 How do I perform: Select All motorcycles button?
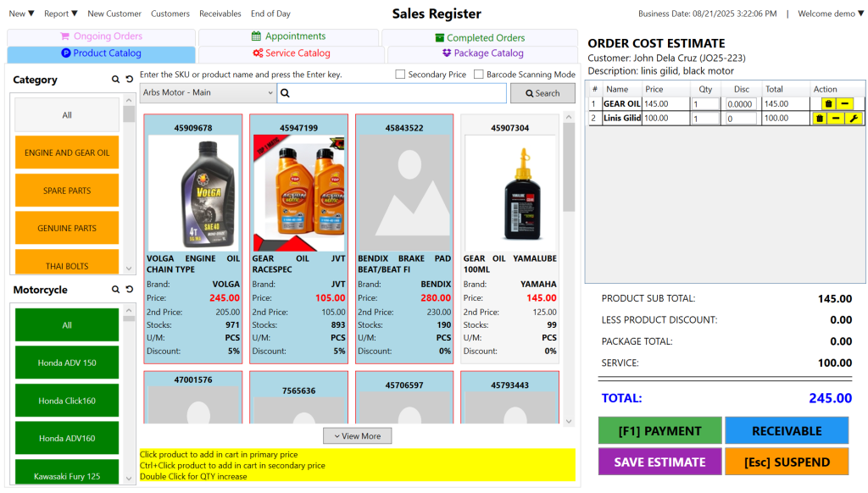(x=67, y=325)
